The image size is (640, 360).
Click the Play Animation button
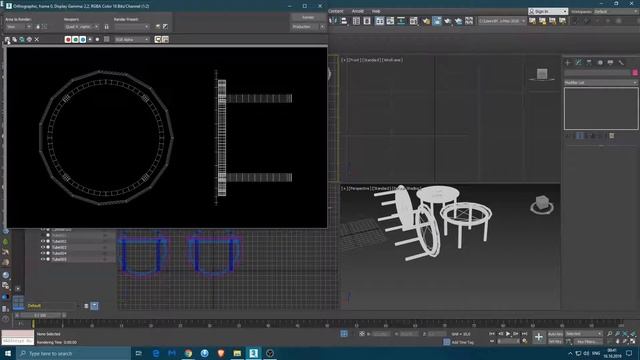coord(508,334)
